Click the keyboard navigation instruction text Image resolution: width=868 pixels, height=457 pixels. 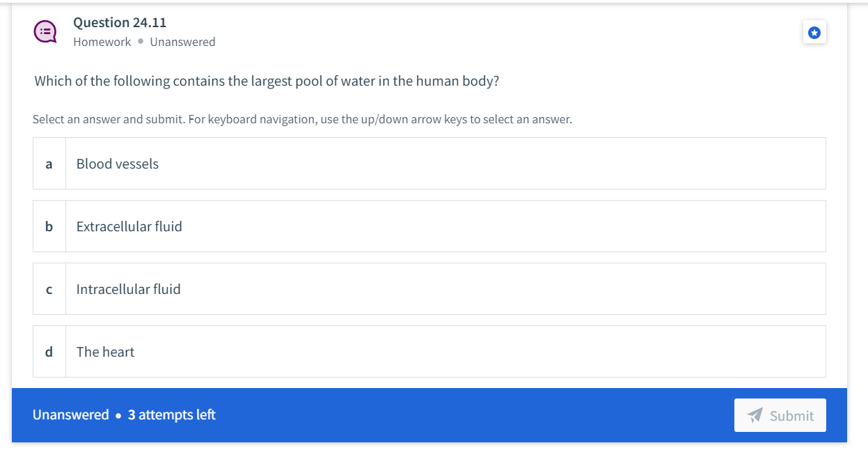[302, 119]
